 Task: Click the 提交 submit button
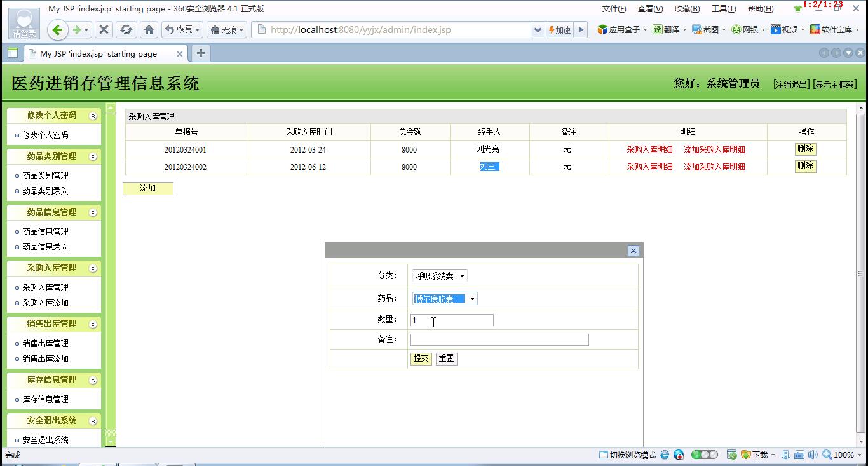(421, 359)
